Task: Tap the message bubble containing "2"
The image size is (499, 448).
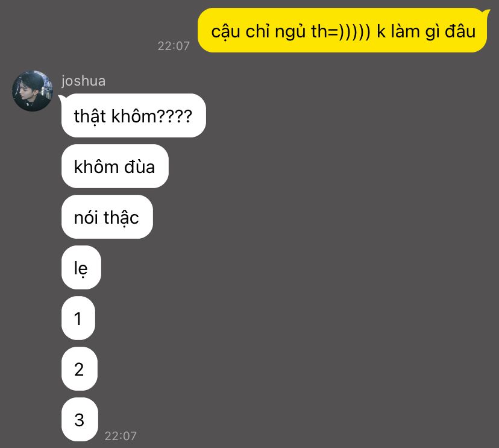Action: pyautogui.click(x=79, y=369)
